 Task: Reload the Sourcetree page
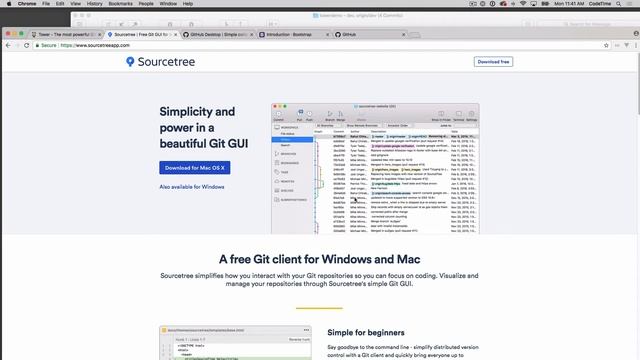coord(27,45)
